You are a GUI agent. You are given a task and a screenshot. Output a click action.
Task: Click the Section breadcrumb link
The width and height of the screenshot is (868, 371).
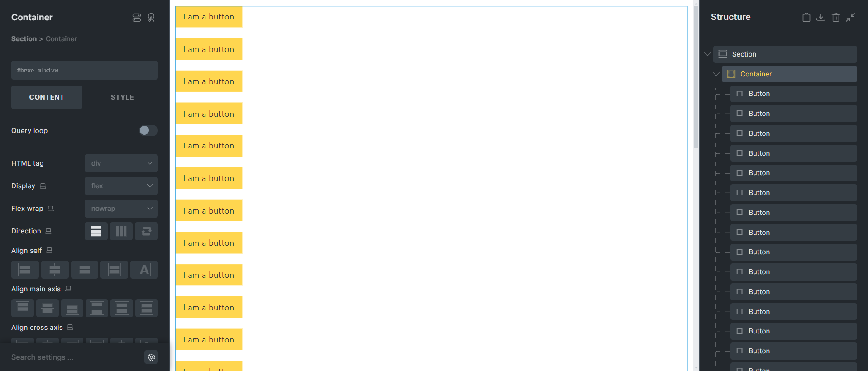coord(24,39)
